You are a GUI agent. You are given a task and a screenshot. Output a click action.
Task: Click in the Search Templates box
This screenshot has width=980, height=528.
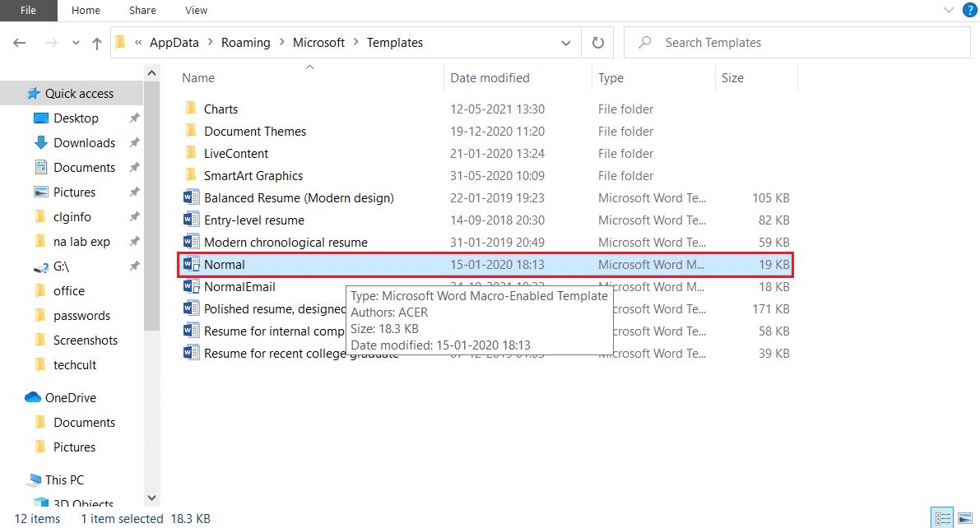pos(797,43)
